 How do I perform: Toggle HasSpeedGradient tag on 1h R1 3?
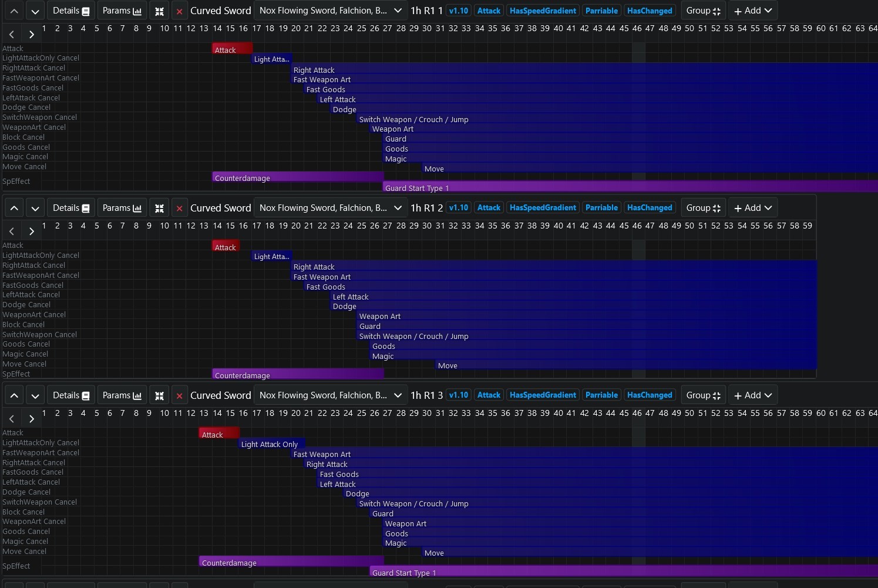pyautogui.click(x=543, y=395)
